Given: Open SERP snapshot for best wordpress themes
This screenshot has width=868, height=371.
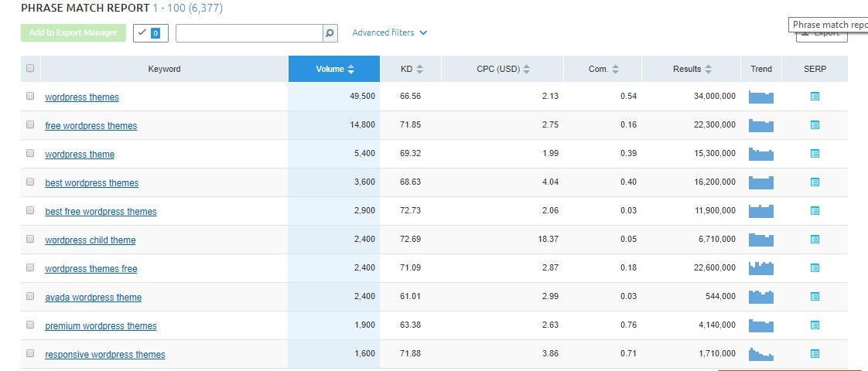Looking at the screenshot, I should click(x=815, y=182).
